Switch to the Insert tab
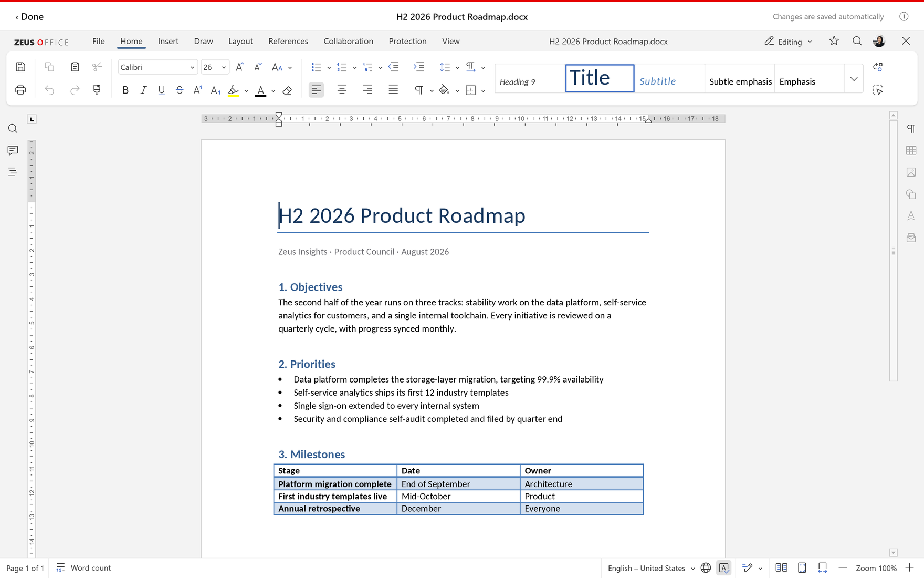Image resolution: width=924 pixels, height=578 pixels. coord(168,41)
